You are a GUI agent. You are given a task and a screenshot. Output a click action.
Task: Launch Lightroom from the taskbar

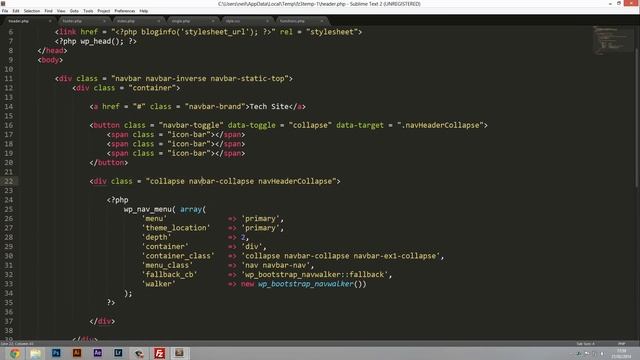pyautogui.click(x=118, y=353)
